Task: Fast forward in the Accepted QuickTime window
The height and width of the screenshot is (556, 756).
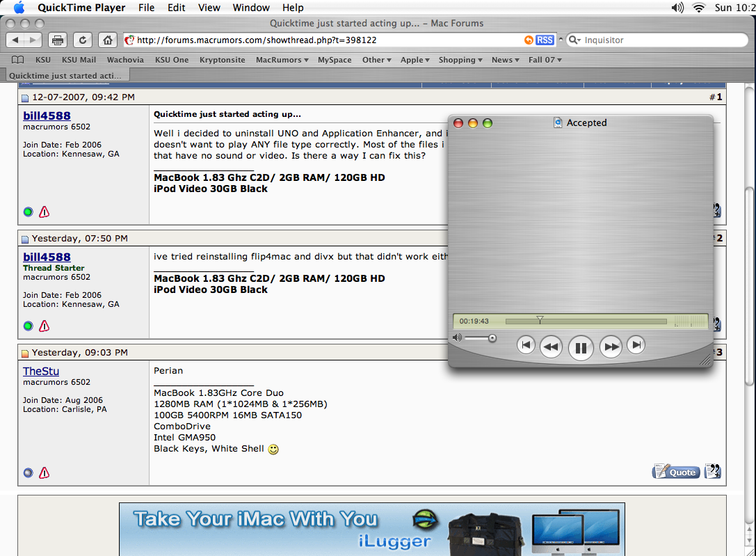Action: pos(611,347)
